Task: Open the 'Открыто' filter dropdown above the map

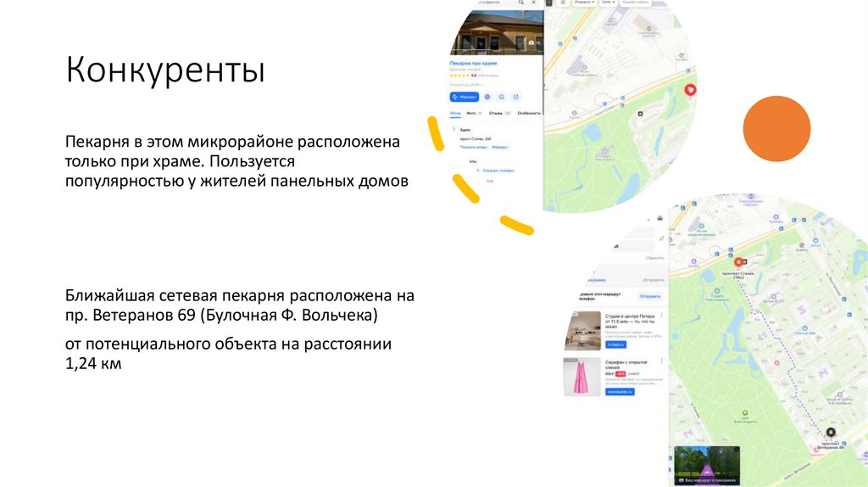Action: coord(583,3)
